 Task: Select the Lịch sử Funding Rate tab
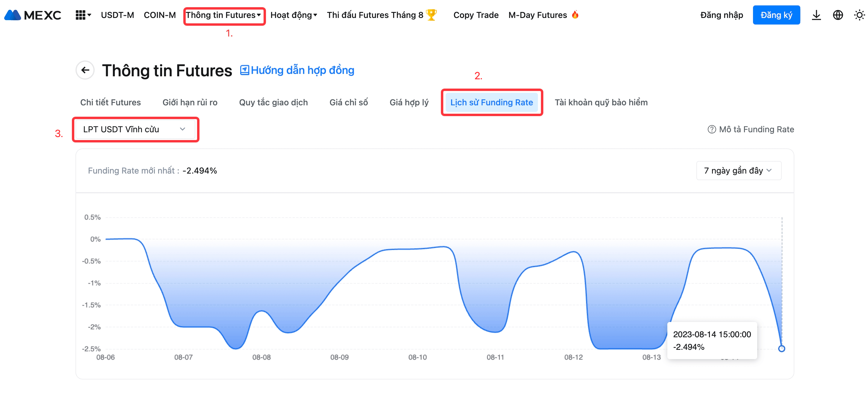(x=491, y=102)
